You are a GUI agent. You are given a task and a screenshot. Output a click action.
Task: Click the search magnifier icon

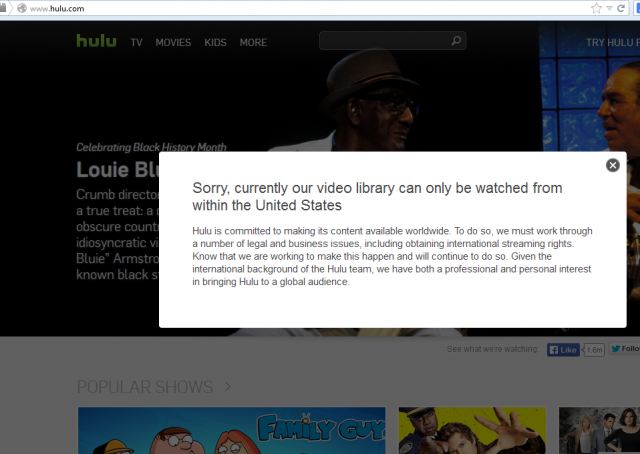coord(456,40)
